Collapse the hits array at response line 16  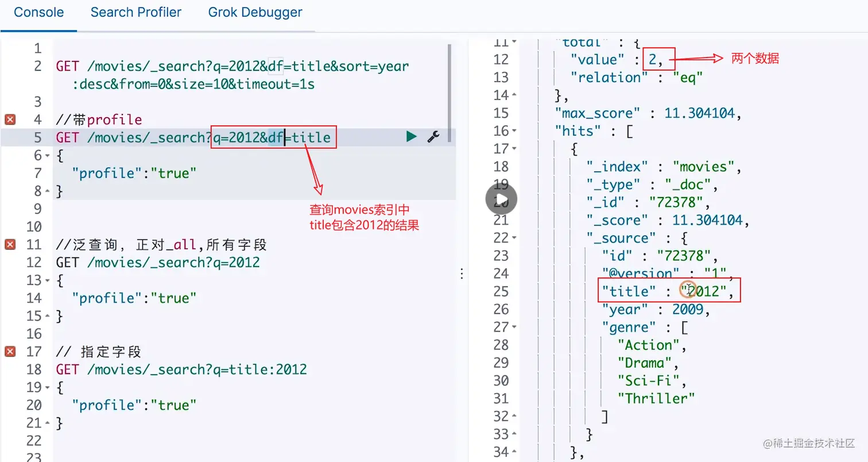point(514,131)
